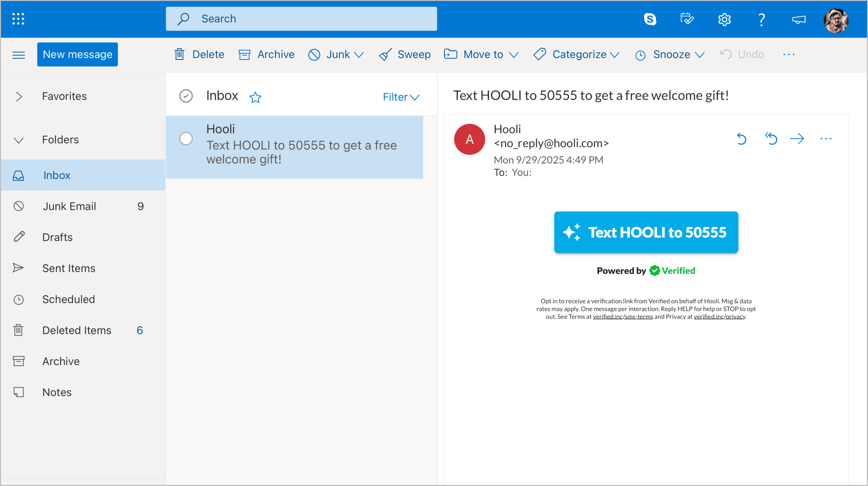This screenshot has height=486, width=868.
Task: Star the Inbox as favorite
Action: (255, 97)
